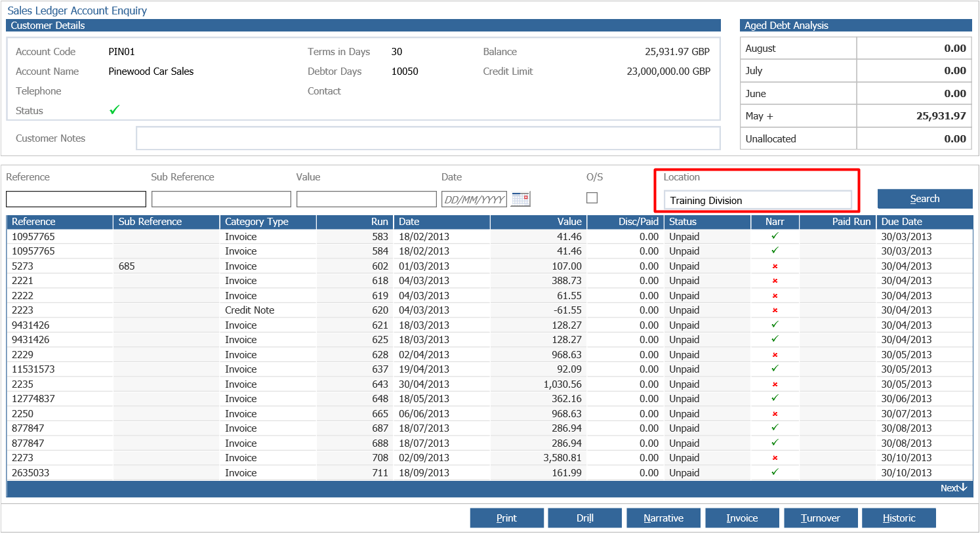Click the narrative cross for run 708

click(x=775, y=458)
